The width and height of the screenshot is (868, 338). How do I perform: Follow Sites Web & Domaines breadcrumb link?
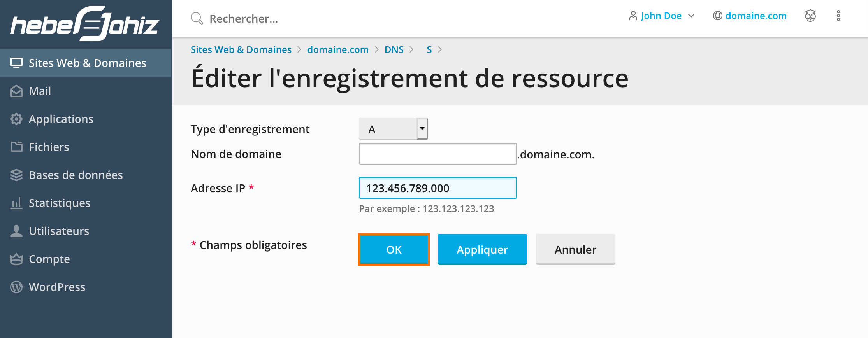pyautogui.click(x=241, y=50)
